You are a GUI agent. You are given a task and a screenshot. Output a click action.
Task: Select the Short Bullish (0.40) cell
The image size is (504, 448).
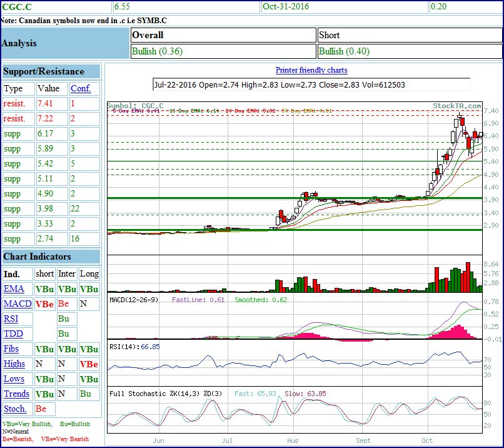pyautogui.click(x=408, y=51)
